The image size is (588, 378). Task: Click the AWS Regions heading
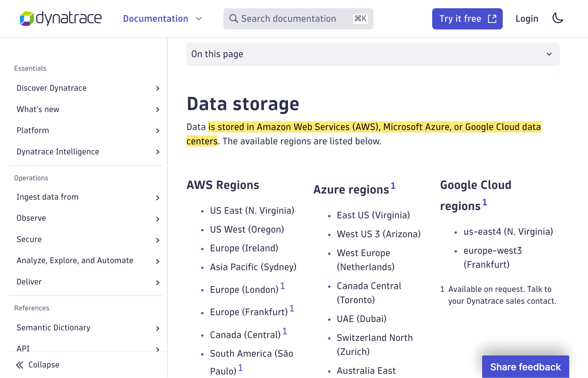(x=223, y=185)
